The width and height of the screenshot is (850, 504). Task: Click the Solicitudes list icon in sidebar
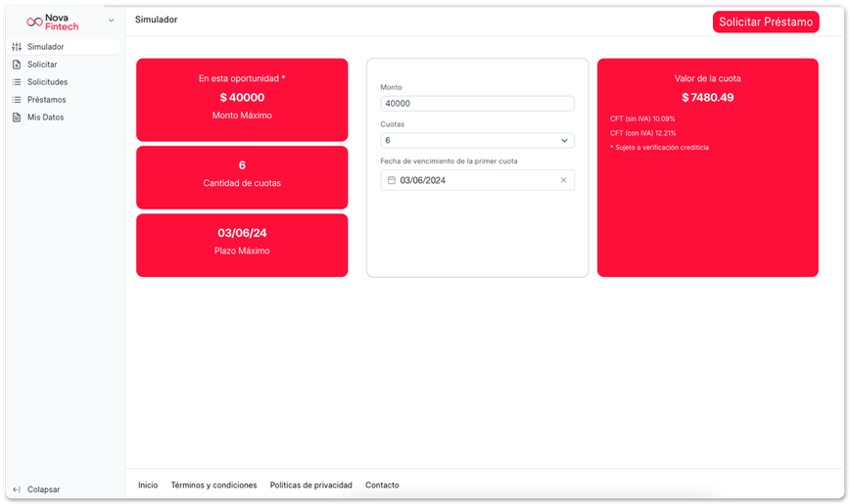pos(17,82)
